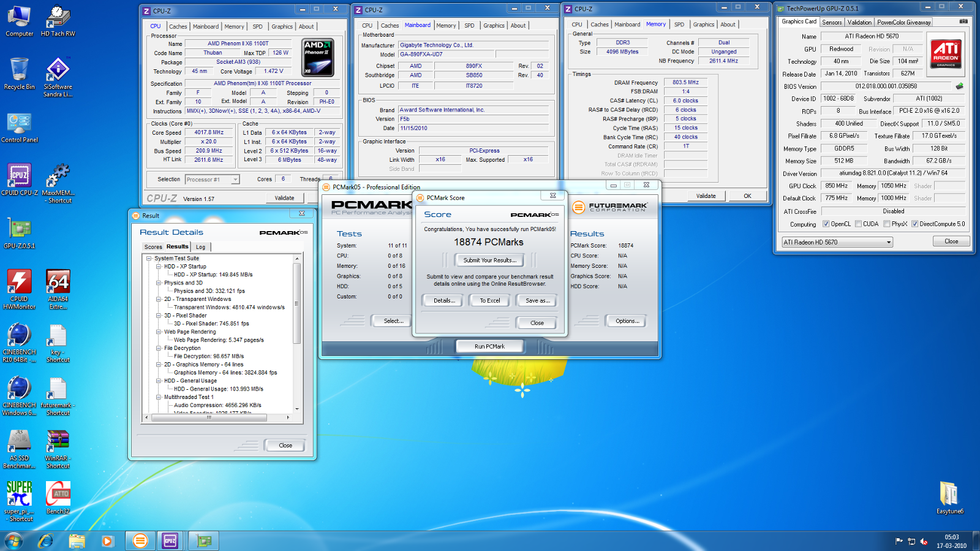Launch HD Tach RW desktop icon
This screenshot has width=980, height=551.
(58, 21)
